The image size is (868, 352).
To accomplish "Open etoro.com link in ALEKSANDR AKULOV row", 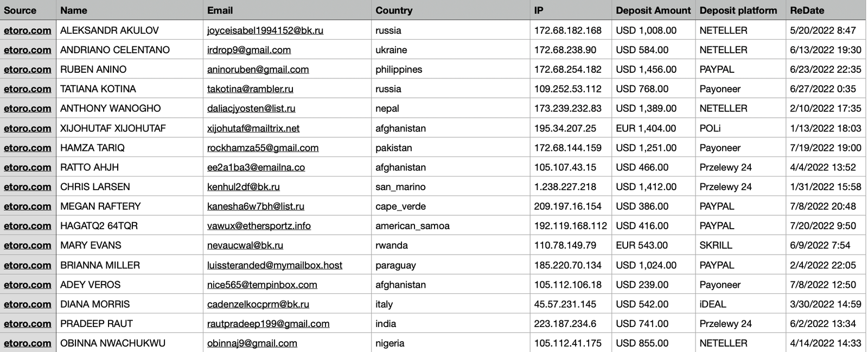I will click(27, 30).
